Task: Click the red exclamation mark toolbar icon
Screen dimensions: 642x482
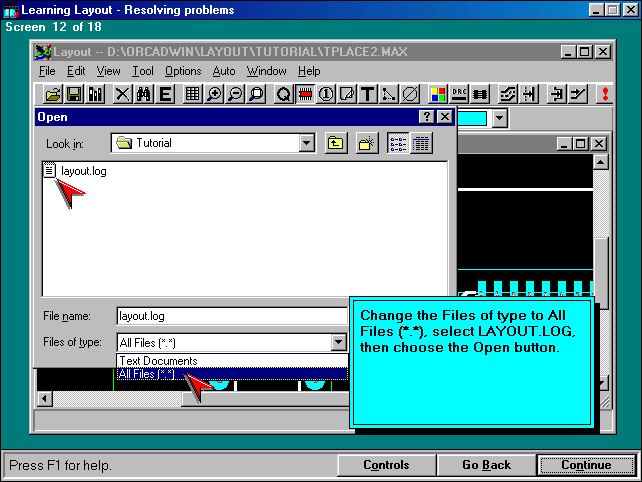Action: [604, 94]
